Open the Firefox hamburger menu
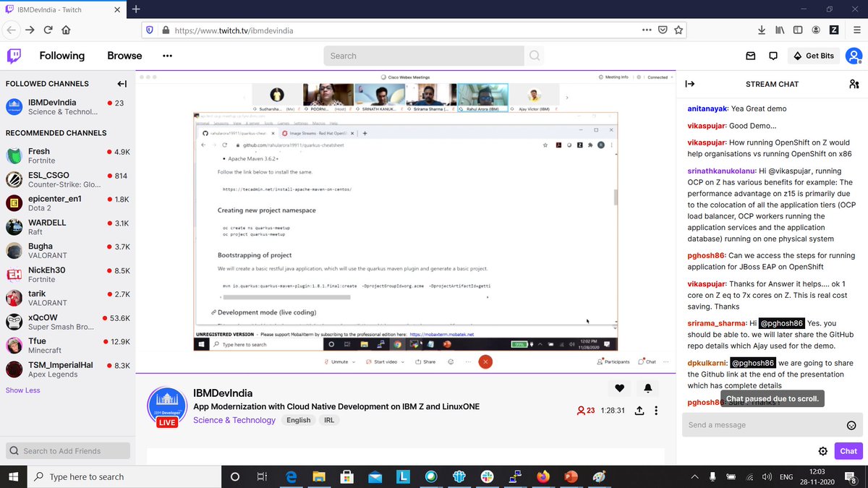This screenshot has height=488, width=868. click(856, 30)
